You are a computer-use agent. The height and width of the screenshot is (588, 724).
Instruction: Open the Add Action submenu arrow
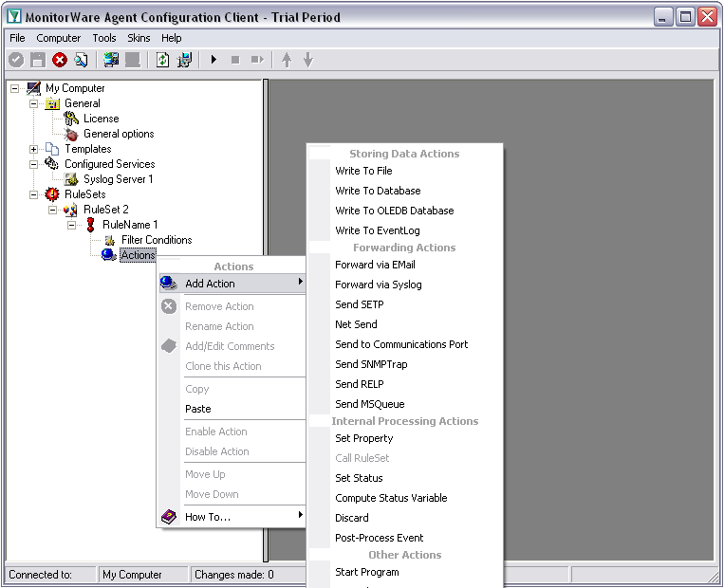(x=301, y=282)
